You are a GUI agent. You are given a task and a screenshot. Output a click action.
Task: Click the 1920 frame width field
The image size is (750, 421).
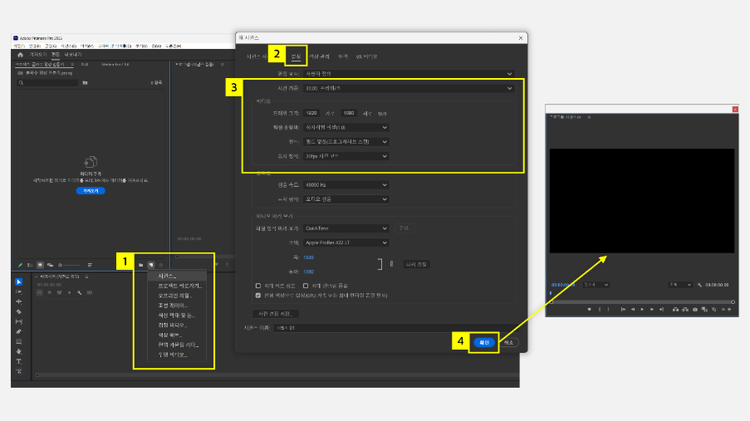click(x=311, y=113)
